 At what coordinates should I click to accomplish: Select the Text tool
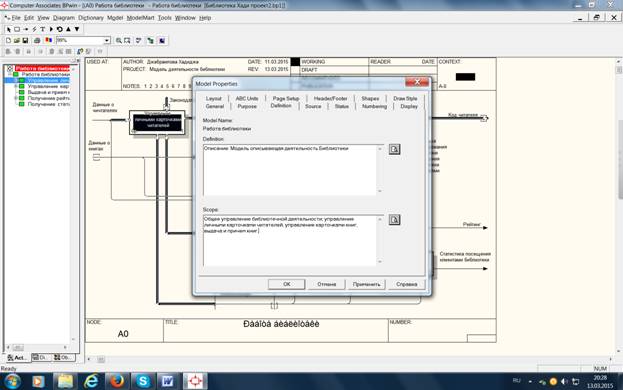pos(43,29)
